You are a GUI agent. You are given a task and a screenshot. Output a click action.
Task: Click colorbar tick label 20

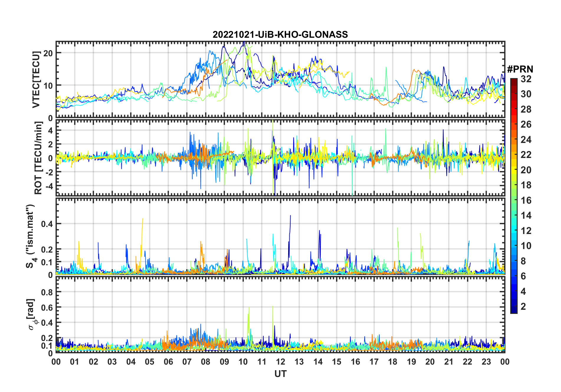[x=526, y=170]
